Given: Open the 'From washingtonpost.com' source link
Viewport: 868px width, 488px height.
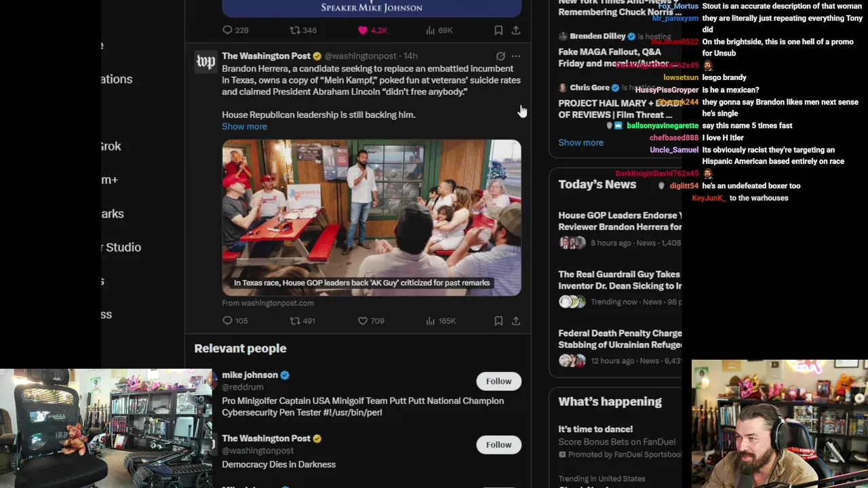Looking at the screenshot, I should tap(268, 303).
